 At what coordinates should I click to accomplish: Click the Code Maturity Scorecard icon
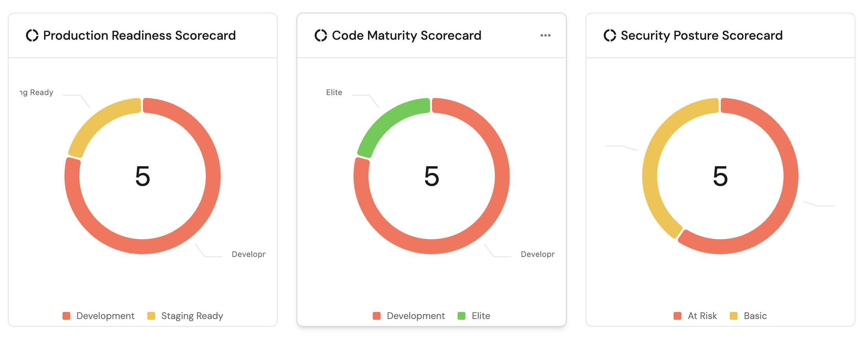(321, 35)
